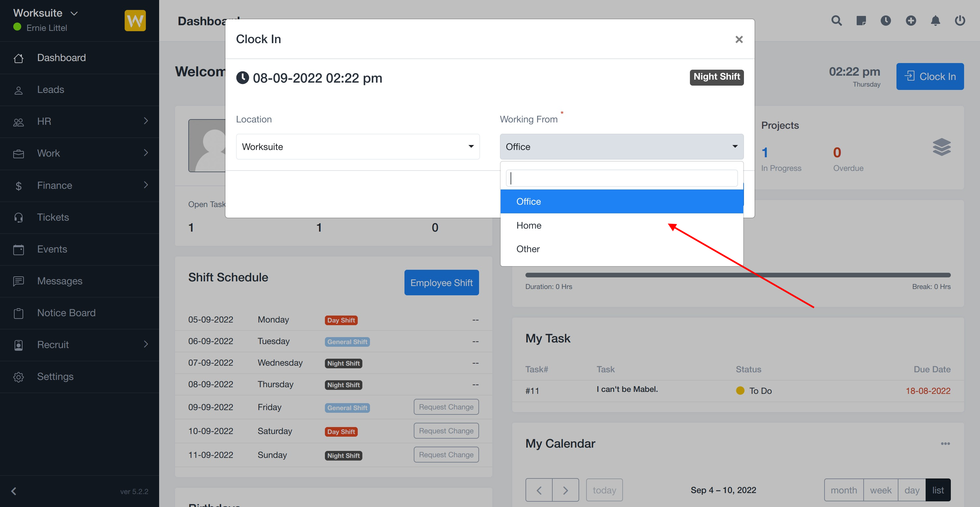Open Tickets from the sidebar
This screenshot has width=980, height=507.
53,217
